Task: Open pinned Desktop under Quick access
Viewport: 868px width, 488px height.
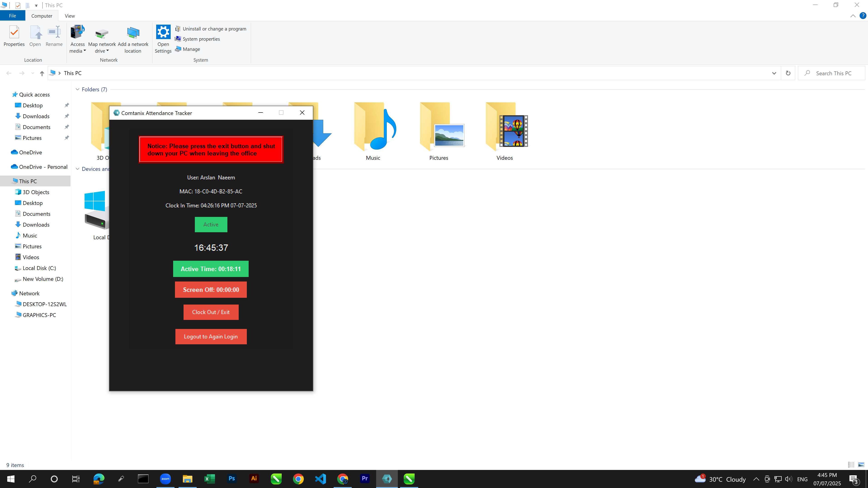Action: [33, 106]
